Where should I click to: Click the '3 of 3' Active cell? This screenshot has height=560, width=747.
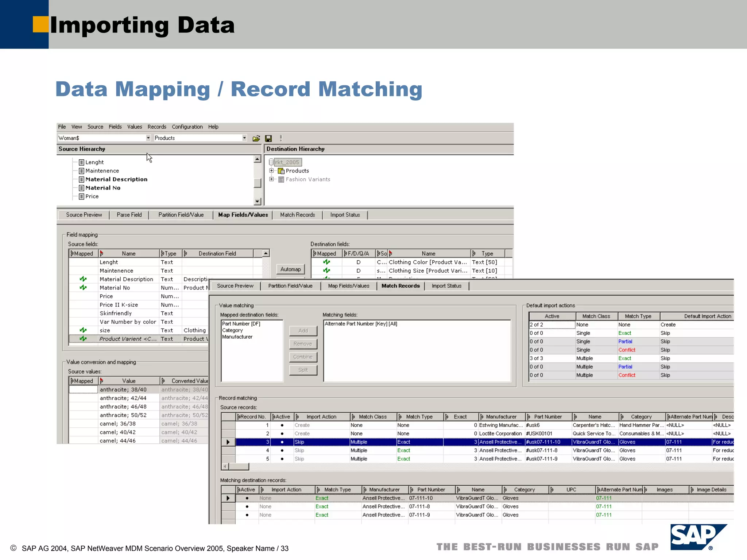pos(552,358)
